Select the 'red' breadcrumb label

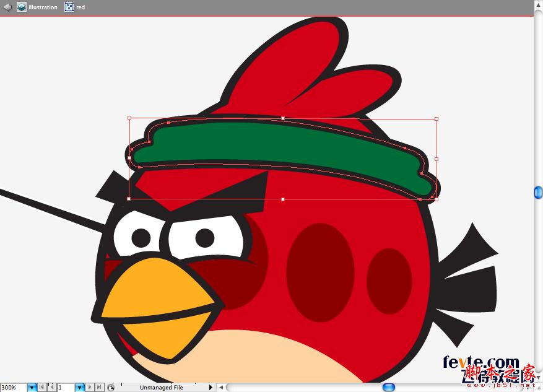(x=80, y=7)
